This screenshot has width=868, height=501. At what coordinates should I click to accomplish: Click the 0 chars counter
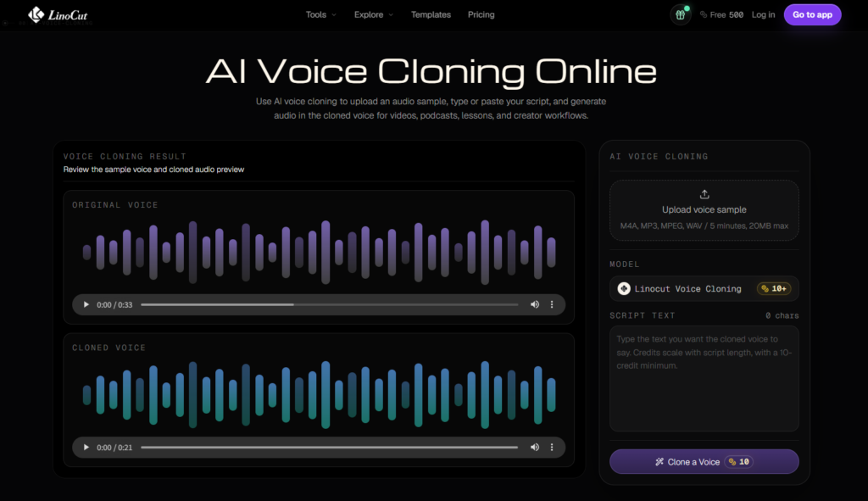click(x=782, y=315)
